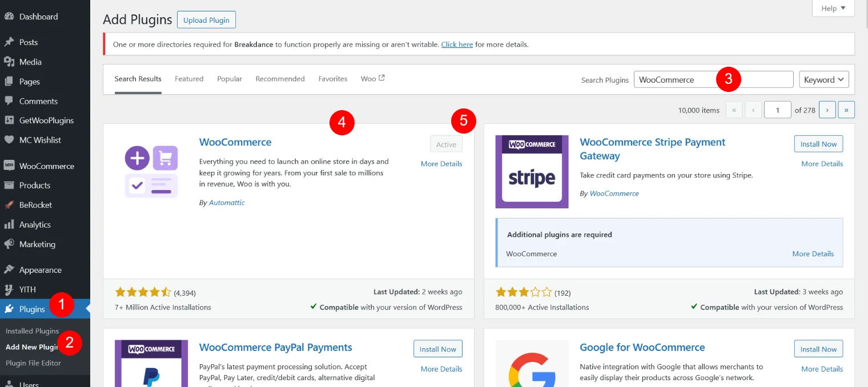Click the WooCommerce author link under Stripe
This screenshot has height=387, width=868.
click(614, 193)
